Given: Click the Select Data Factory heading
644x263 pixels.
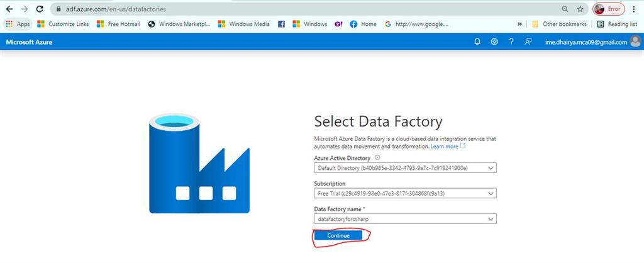Looking at the screenshot, I should [378, 121].
